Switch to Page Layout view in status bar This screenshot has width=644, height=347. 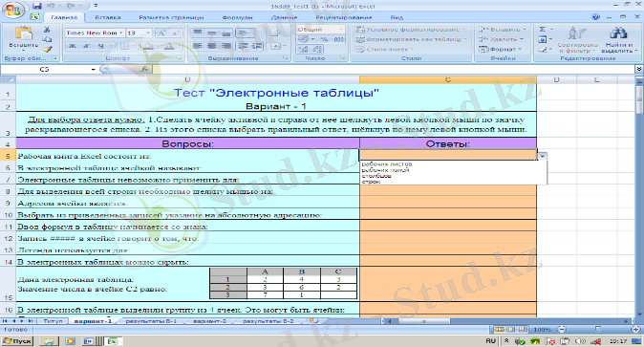511,330
